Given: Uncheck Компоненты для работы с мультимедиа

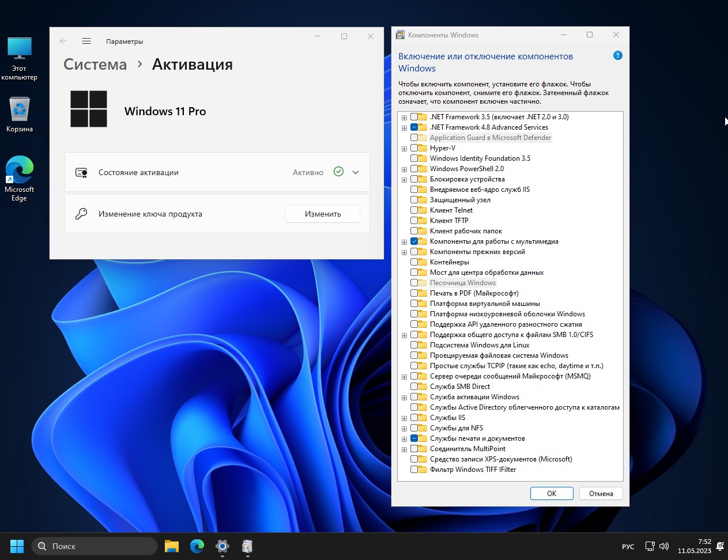Looking at the screenshot, I should 414,241.
